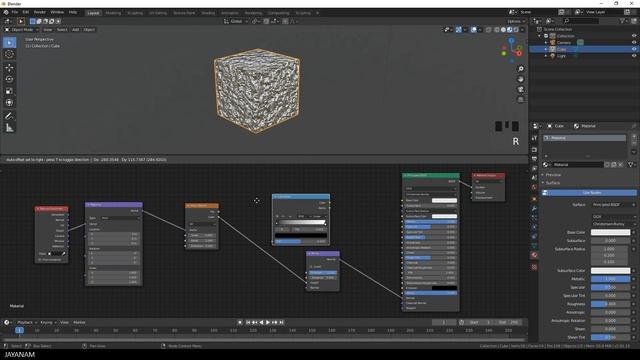
Task: Hide the Camera with its eye icon
Action: [x=634, y=42]
